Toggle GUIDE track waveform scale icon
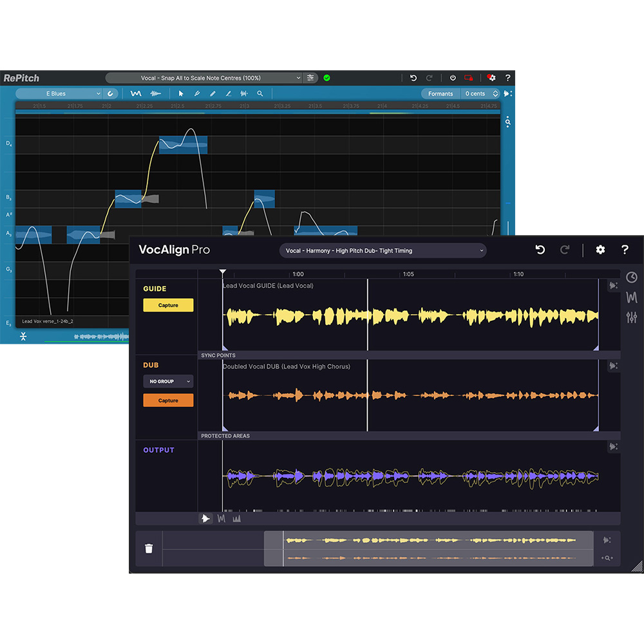This screenshot has height=644, width=644. pos(614,285)
